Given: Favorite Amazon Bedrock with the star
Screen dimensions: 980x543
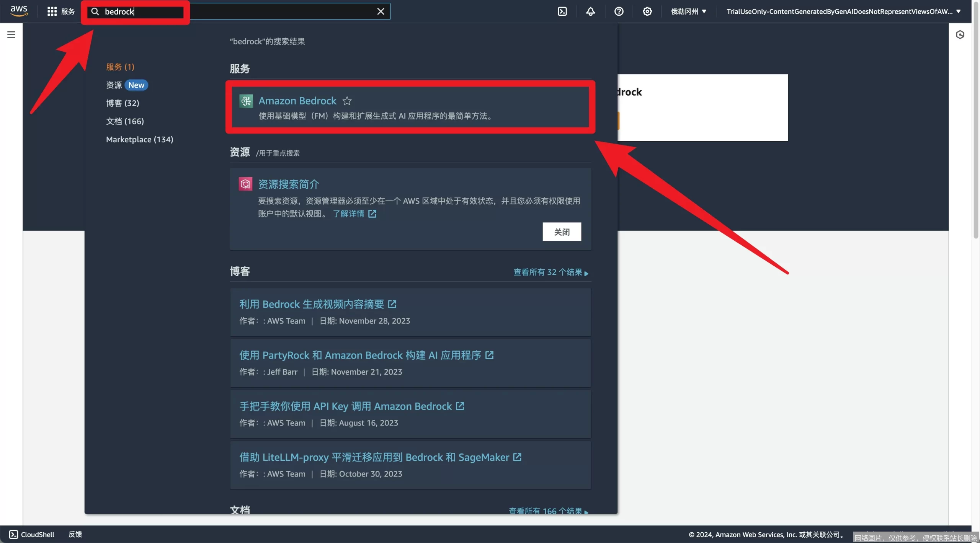Looking at the screenshot, I should coord(347,101).
